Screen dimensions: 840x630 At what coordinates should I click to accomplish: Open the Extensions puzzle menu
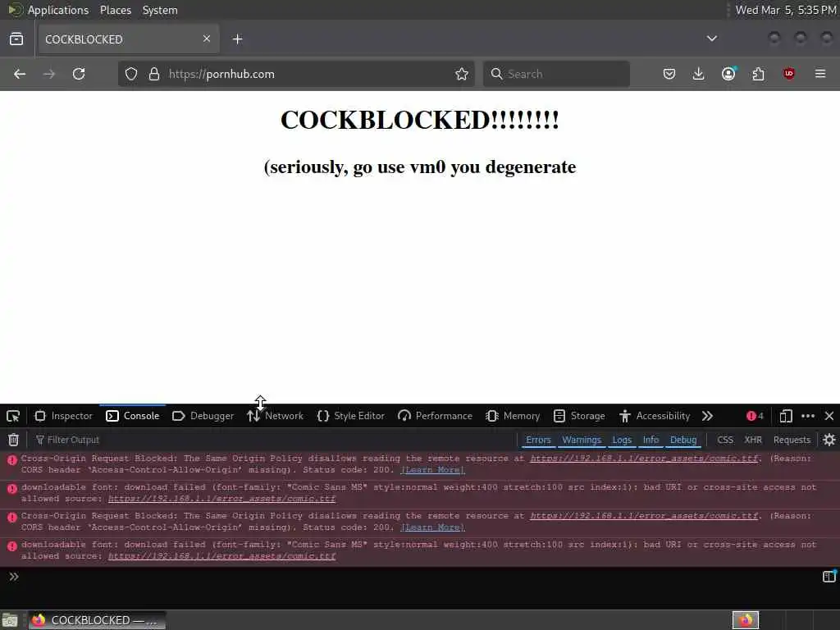pyautogui.click(x=759, y=74)
